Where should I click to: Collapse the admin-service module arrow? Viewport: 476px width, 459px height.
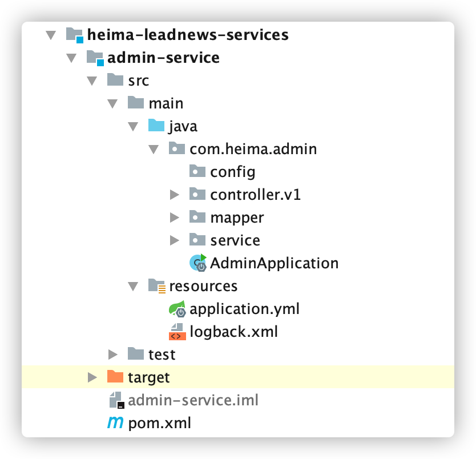coord(71,58)
